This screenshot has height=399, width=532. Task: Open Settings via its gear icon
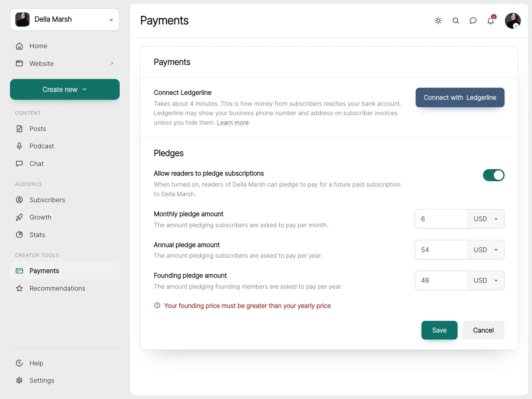pos(19,380)
